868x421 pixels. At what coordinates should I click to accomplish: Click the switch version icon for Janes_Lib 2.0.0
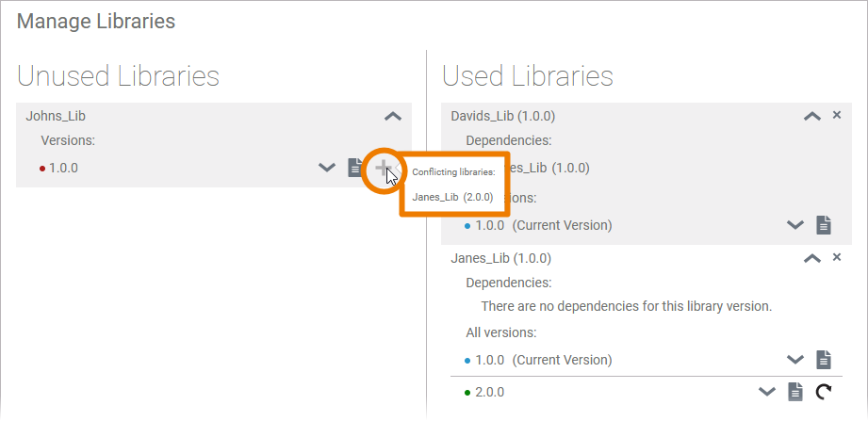(824, 392)
